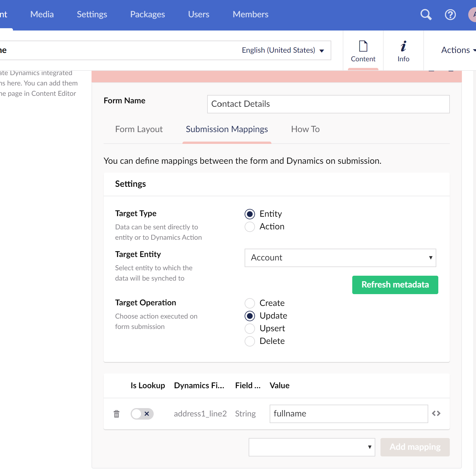Viewport: 476px width, 476px height.
Task: Expand the Actions menu
Action: (458, 50)
